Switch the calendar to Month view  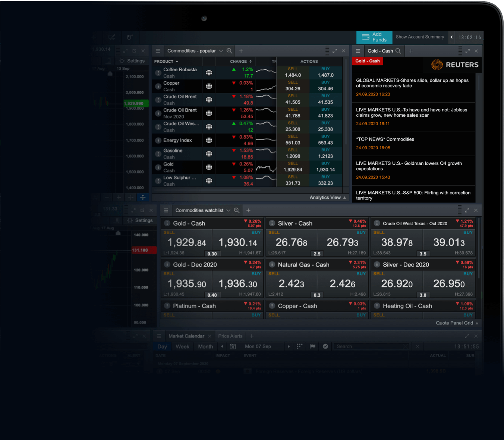coord(205,346)
